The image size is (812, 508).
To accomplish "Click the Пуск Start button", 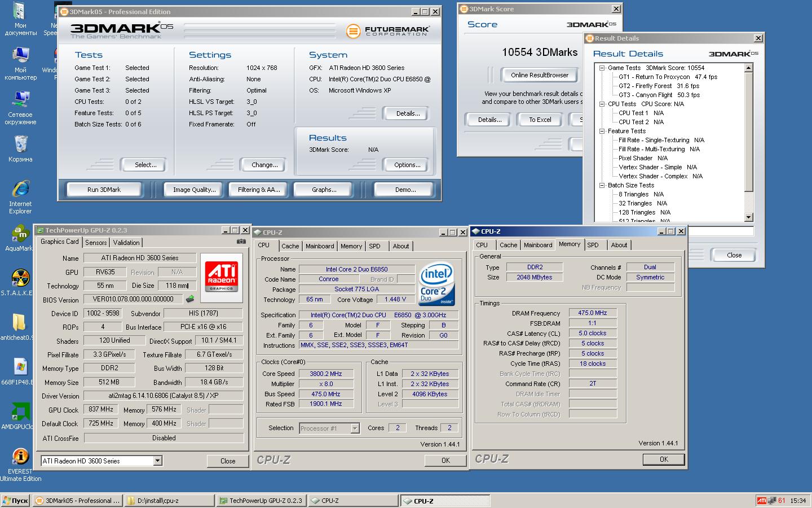I will pos(15,501).
